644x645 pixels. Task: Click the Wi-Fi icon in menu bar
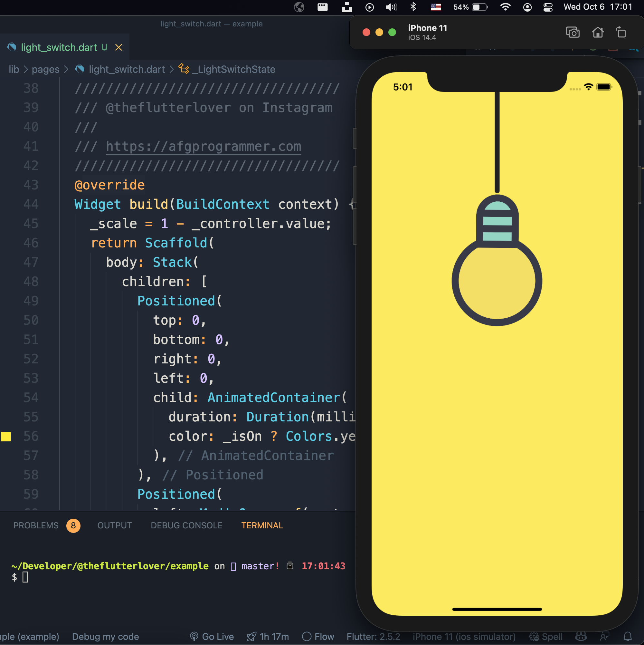505,7
